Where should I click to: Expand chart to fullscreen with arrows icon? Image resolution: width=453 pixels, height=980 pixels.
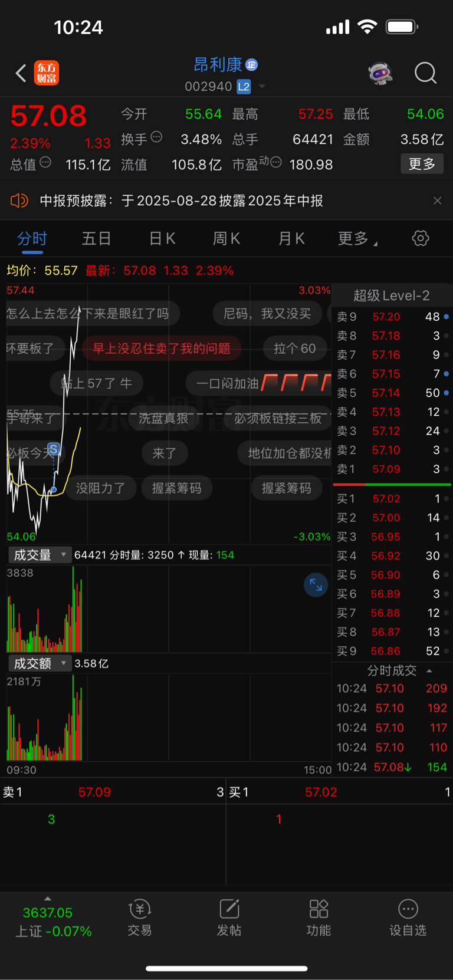pyautogui.click(x=316, y=584)
